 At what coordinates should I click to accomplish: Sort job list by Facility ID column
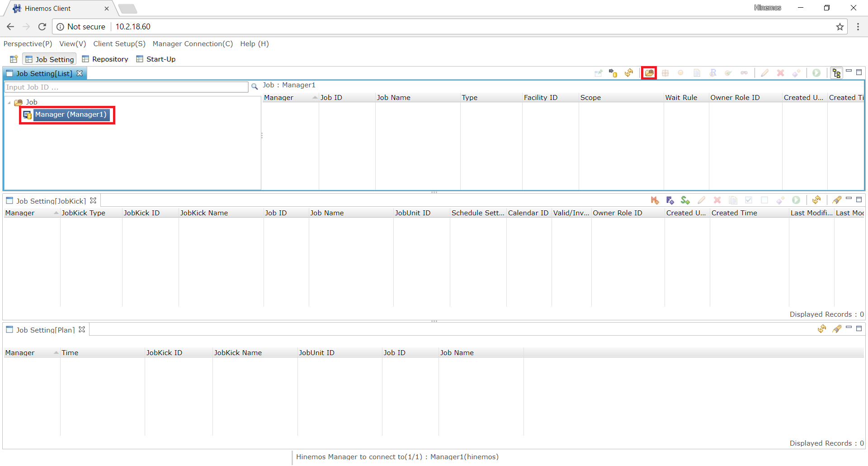pos(550,97)
